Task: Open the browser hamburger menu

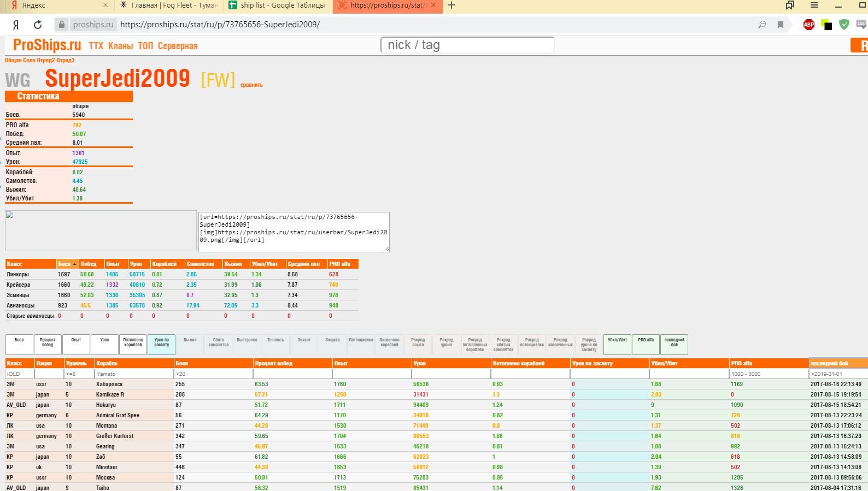Action: coord(814,5)
